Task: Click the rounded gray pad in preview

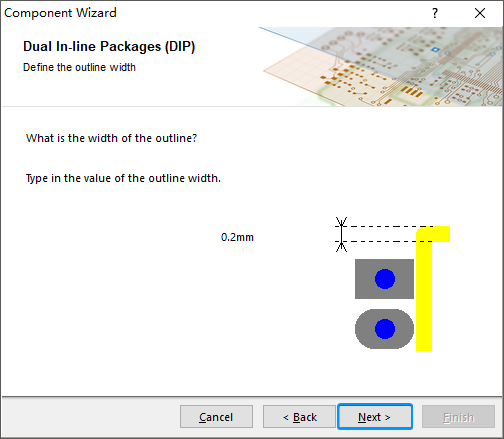Action: pos(384,329)
